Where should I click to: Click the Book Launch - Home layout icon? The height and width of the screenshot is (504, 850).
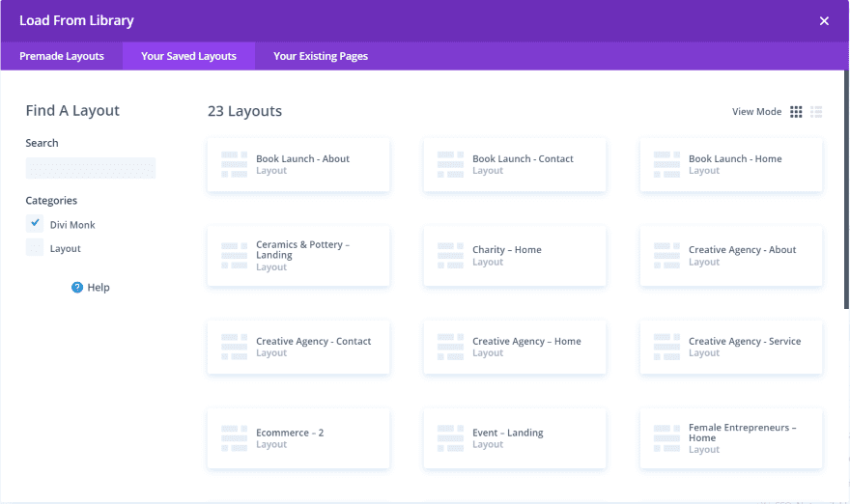[666, 165]
